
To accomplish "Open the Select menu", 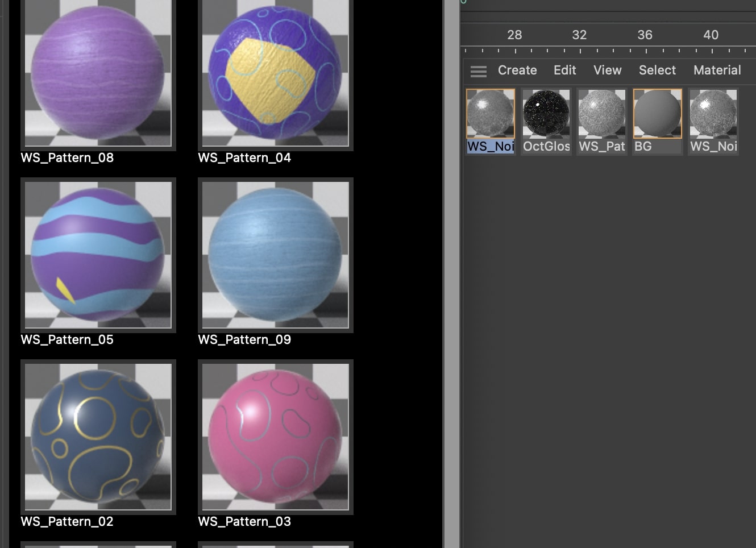I will click(x=657, y=70).
